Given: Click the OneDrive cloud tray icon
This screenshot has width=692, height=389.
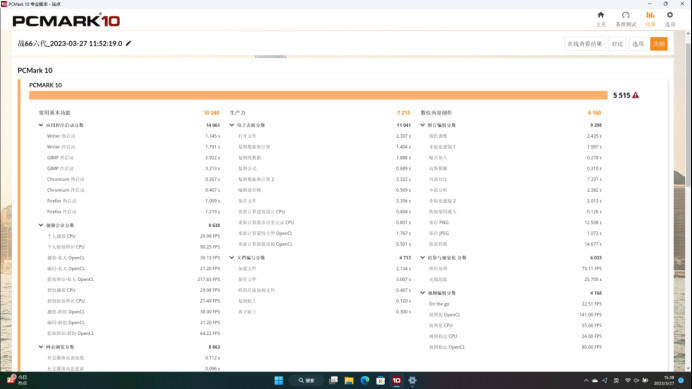Looking at the screenshot, I should click(x=595, y=381).
